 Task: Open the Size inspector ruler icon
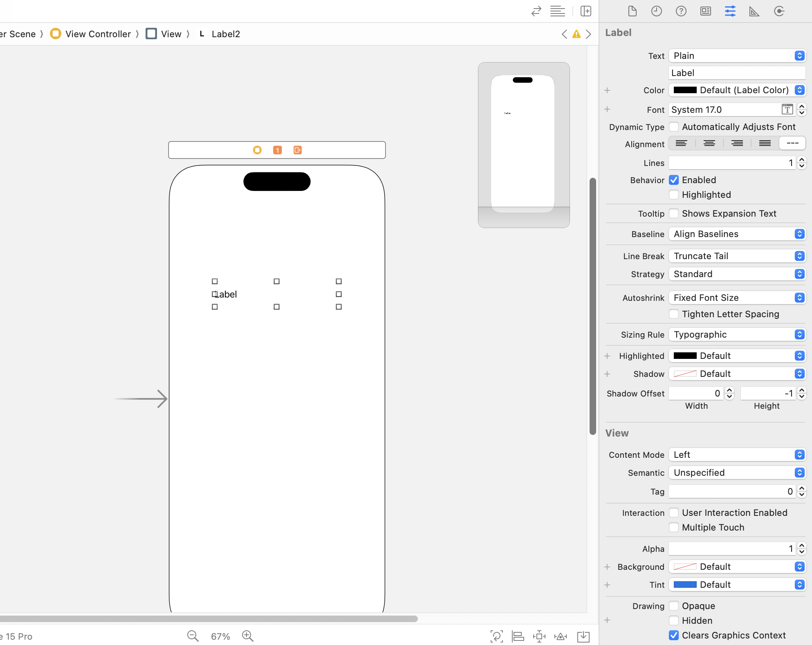click(x=754, y=11)
